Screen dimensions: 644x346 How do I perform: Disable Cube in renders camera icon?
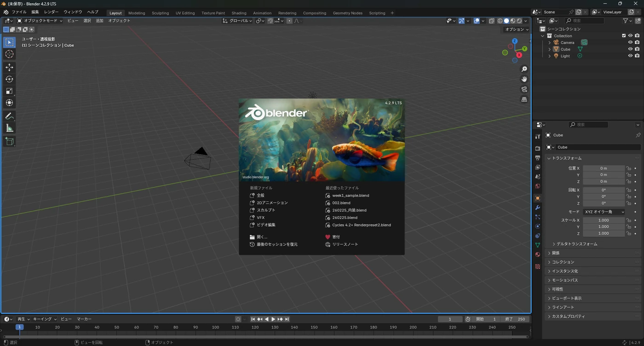point(637,49)
